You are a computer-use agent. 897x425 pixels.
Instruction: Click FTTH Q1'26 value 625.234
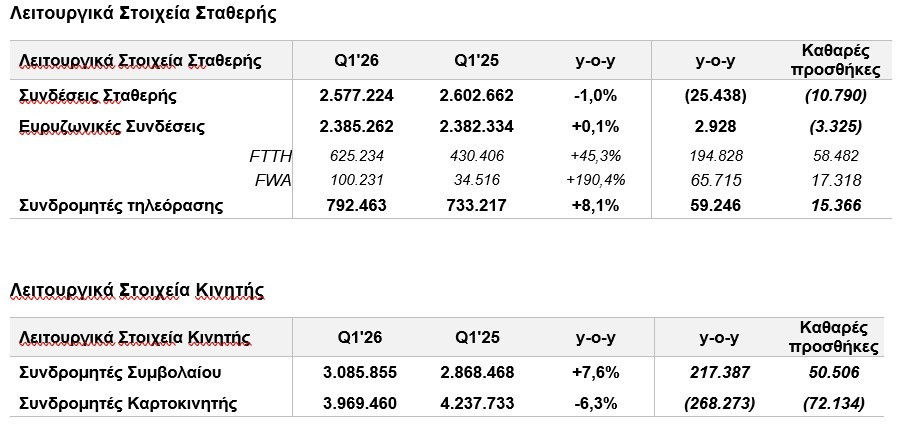pyautogui.click(x=357, y=156)
